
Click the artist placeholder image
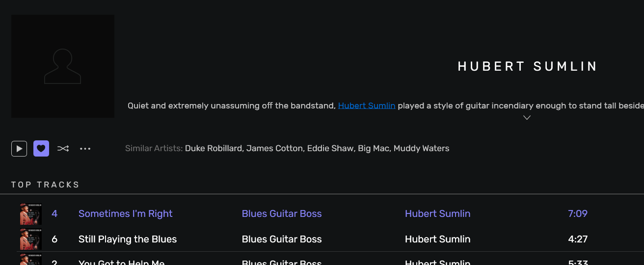click(63, 66)
